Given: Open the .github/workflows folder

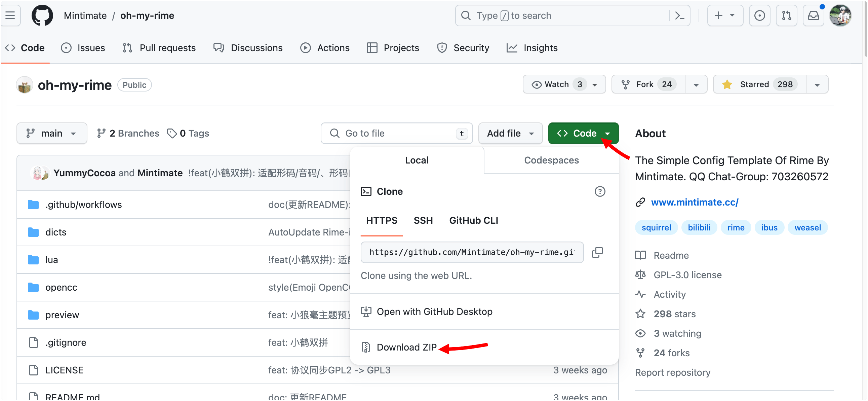Looking at the screenshot, I should point(84,205).
